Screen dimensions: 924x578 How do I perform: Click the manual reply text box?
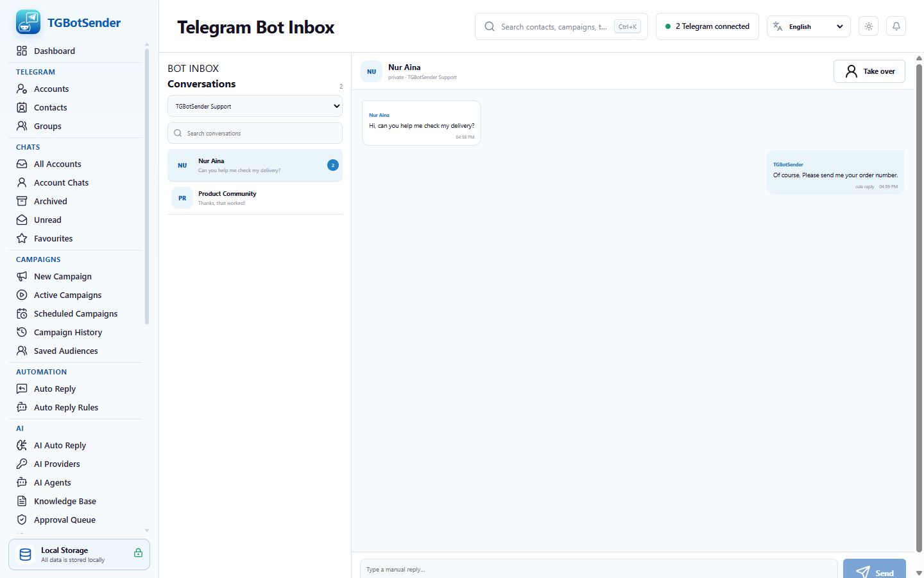599,569
